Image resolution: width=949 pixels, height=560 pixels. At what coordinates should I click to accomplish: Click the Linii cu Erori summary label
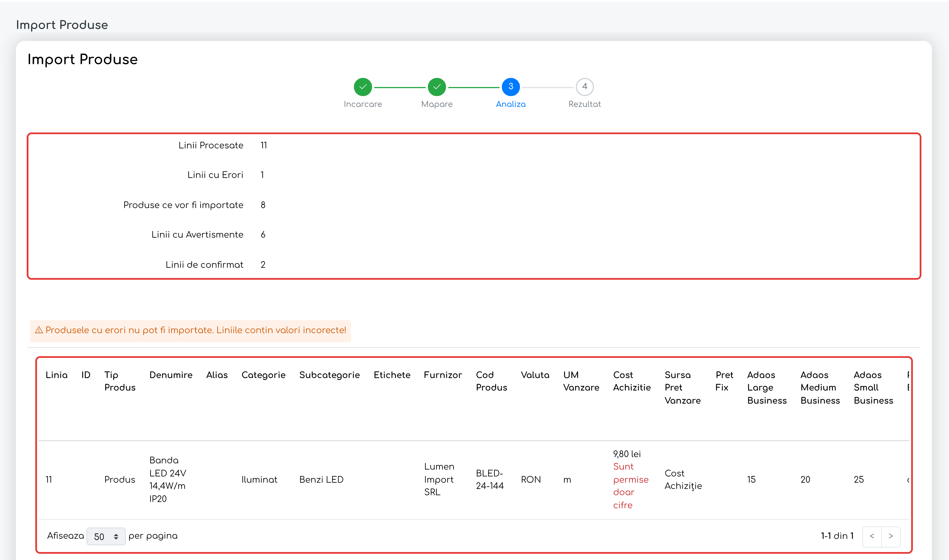[215, 175]
